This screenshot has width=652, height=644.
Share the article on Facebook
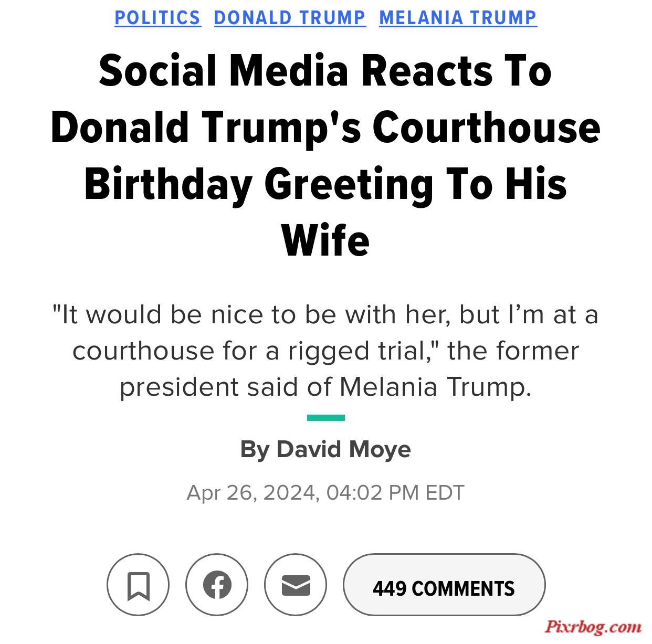[217, 585]
